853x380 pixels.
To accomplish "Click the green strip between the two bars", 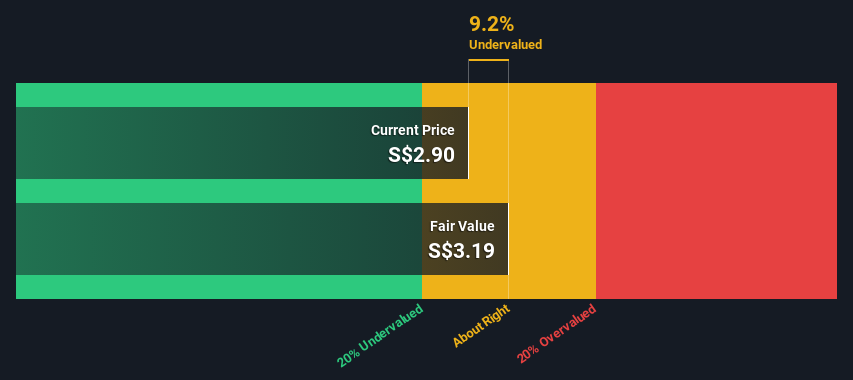I will [x=219, y=191].
